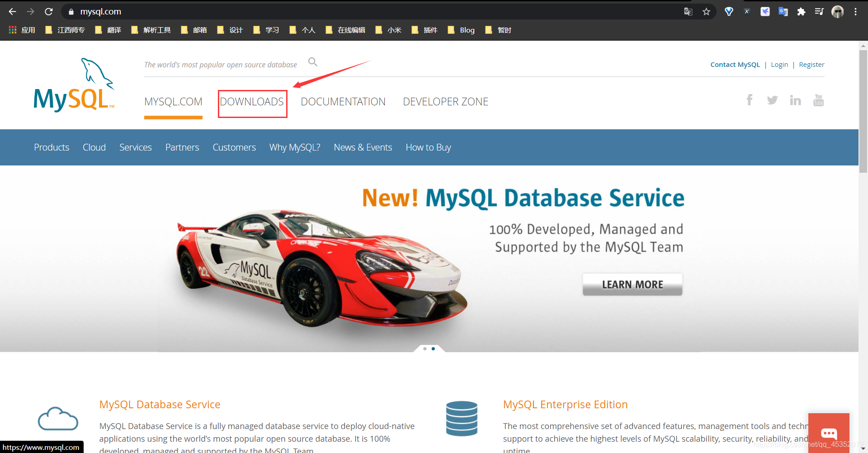Screen dimensions: 868x453
Task: Open the 翻译 bookmark folder
Action: [108, 30]
